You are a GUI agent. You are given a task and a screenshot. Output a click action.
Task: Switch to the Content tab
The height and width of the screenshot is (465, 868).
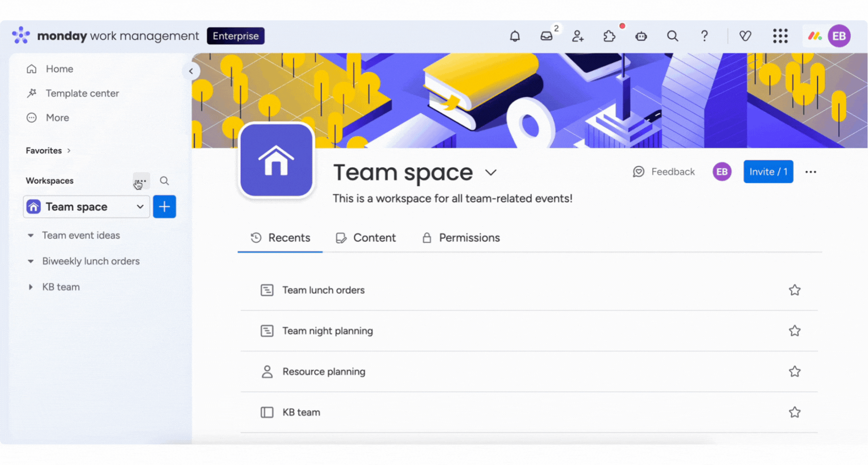tap(366, 238)
